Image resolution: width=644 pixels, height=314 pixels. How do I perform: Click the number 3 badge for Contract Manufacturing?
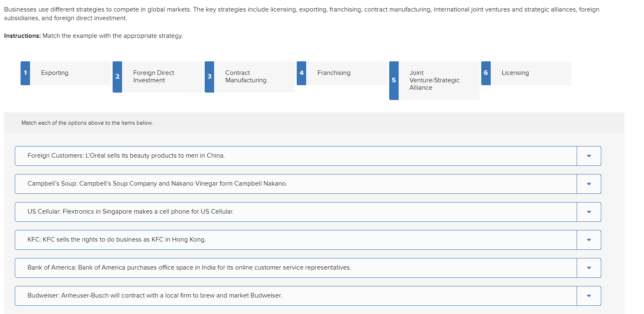pos(209,77)
